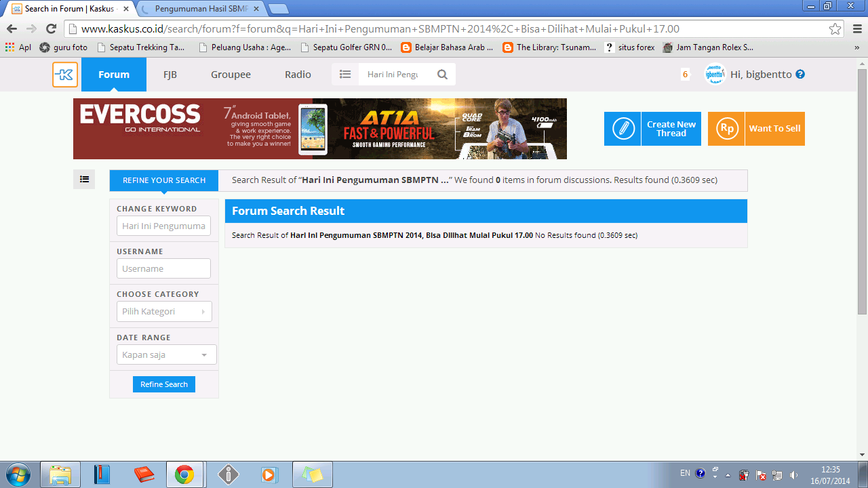Open the bigbentto user avatar

click(x=715, y=75)
